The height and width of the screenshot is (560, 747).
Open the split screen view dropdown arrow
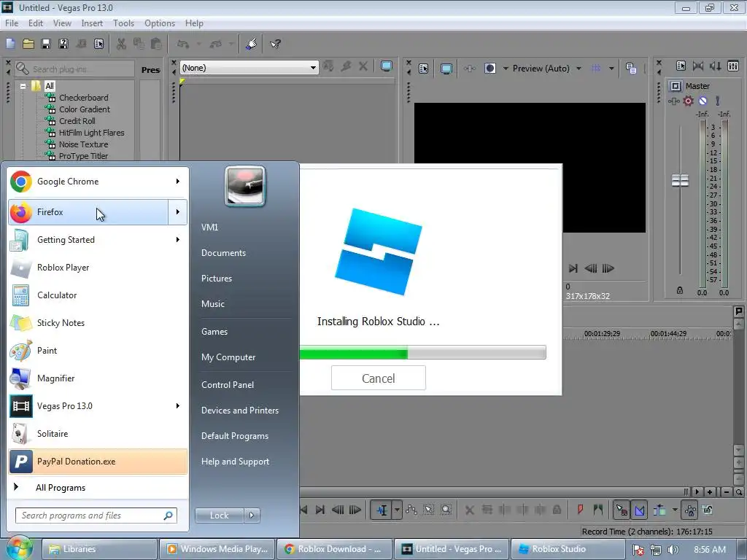click(506, 69)
